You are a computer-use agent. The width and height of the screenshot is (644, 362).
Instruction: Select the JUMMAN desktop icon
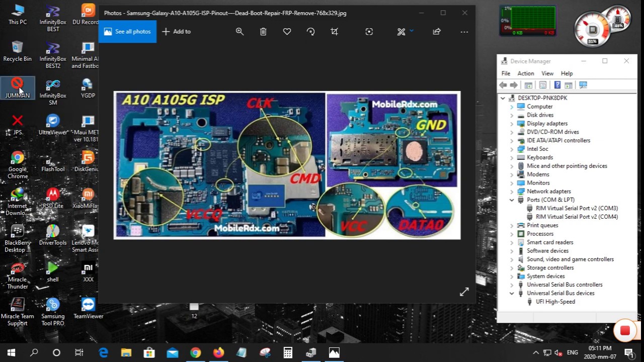18,88
